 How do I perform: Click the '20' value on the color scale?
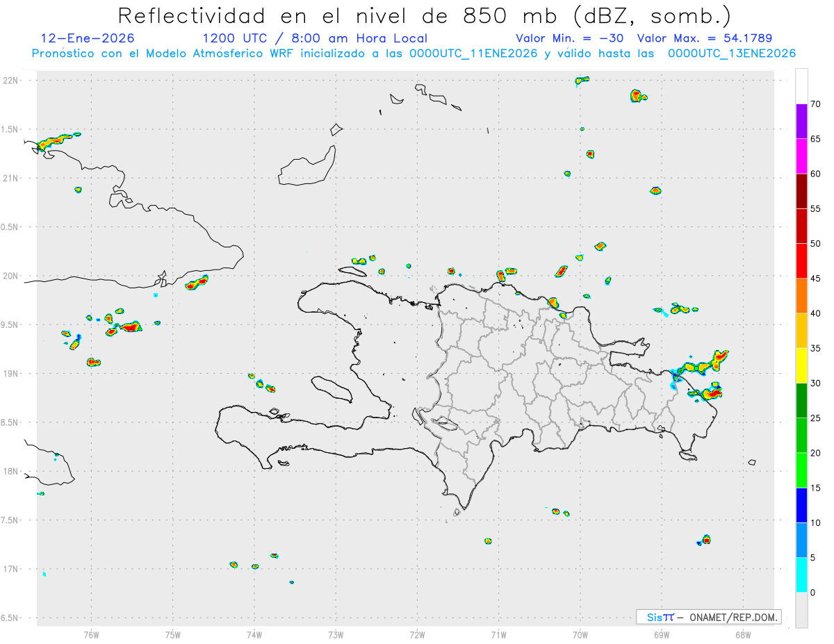tap(816, 453)
